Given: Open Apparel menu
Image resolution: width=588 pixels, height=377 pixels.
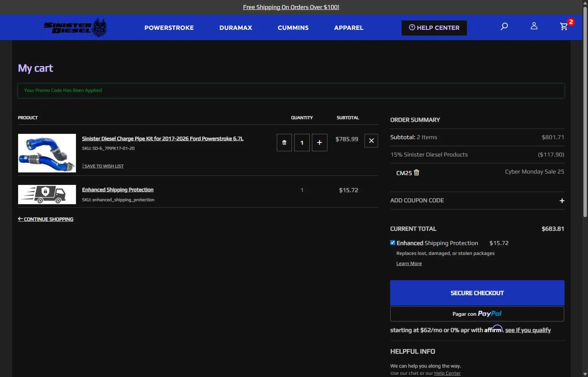Looking at the screenshot, I should coord(349,28).
